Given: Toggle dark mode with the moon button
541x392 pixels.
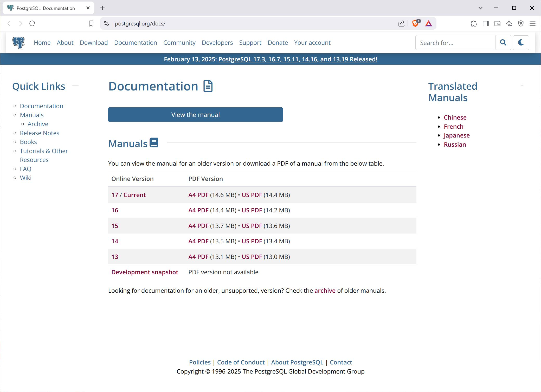Looking at the screenshot, I should 521,42.
